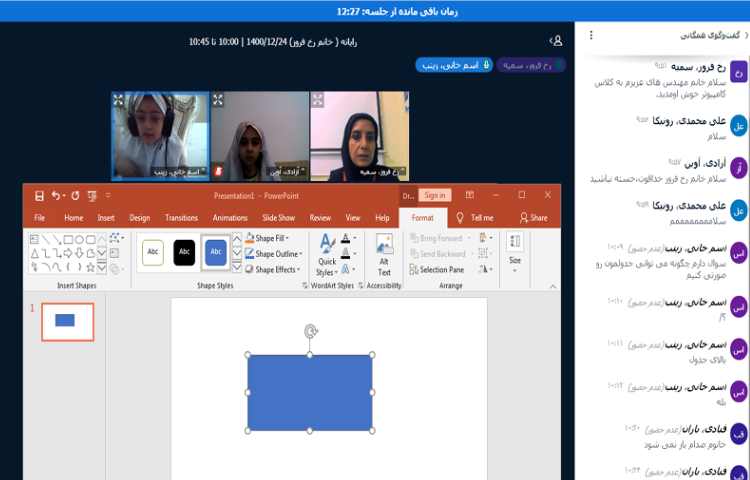Screen dimensions: 750x480
Task: Expand the leftmost webcam video to fullscreen
Action: (119, 99)
